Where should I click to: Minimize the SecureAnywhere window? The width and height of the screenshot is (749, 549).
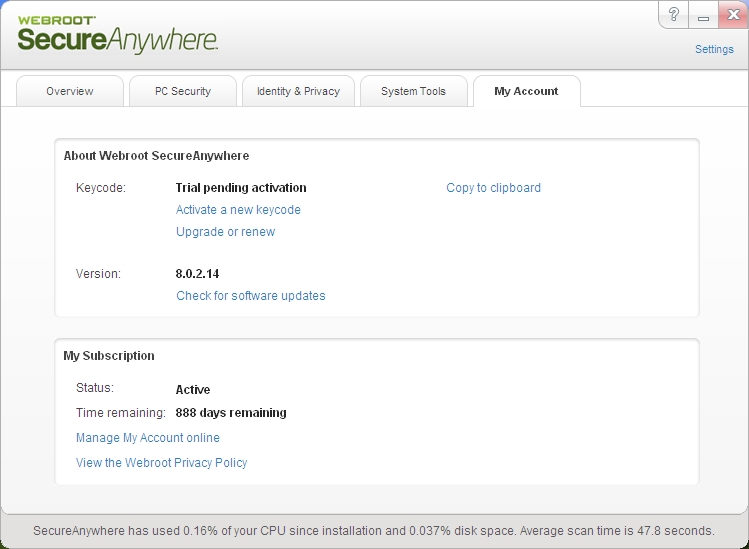(703, 14)
